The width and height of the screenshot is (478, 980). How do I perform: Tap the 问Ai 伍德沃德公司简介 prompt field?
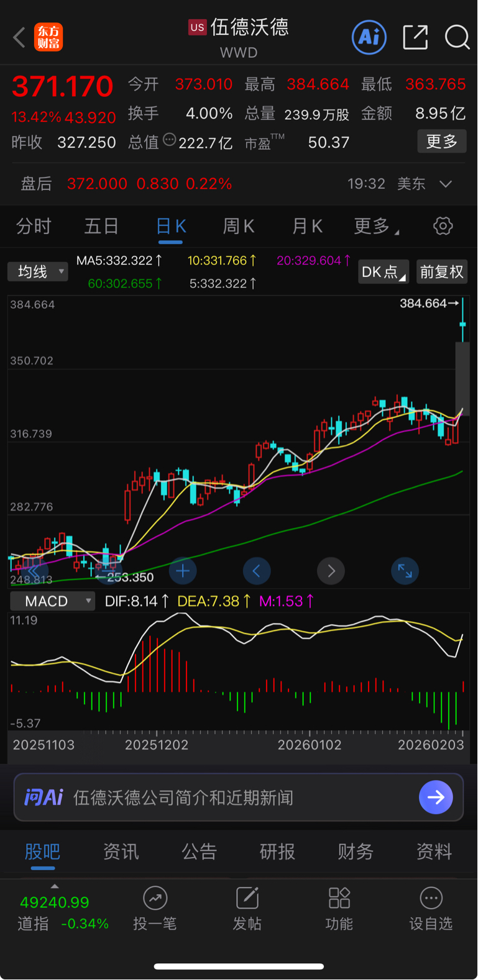pyautogui.click(x=239, y=797)
